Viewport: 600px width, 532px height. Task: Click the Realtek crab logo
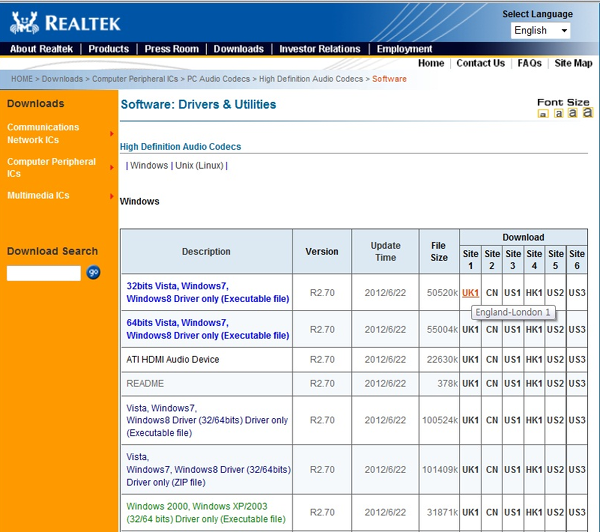pyautogui.click(x=24, y=23)
